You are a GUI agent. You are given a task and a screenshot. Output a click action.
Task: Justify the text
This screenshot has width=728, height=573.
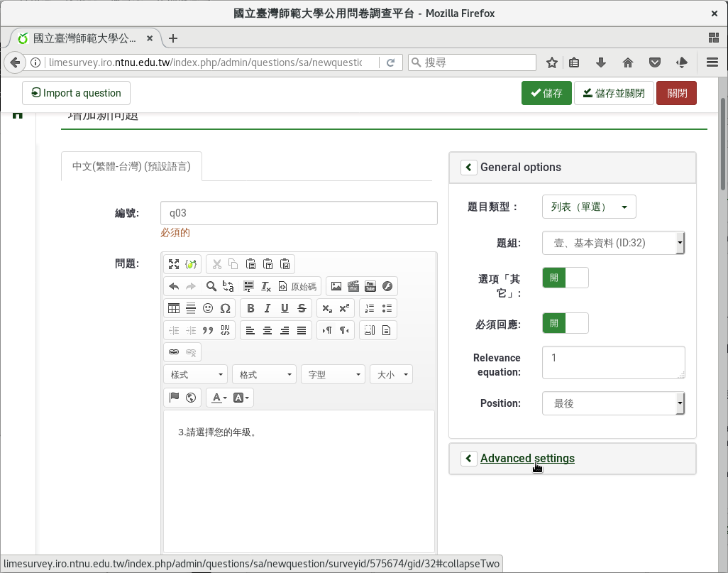302,330
